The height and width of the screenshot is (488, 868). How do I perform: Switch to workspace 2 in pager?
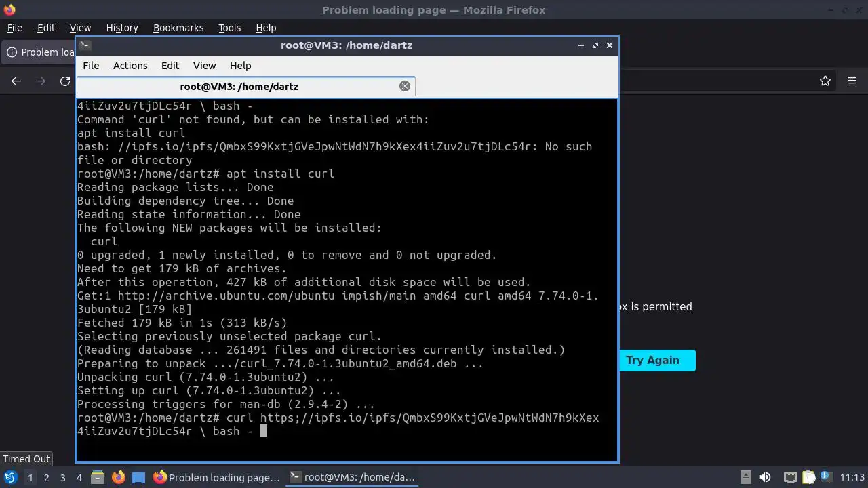point(46,477)
